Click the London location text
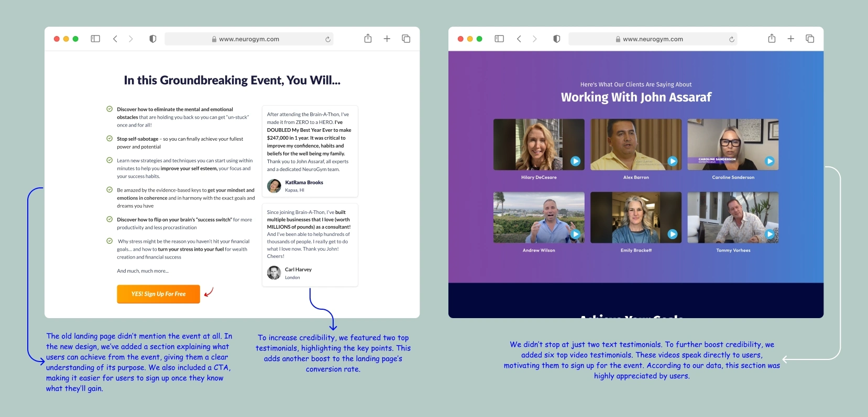 [x=292, y=278]
